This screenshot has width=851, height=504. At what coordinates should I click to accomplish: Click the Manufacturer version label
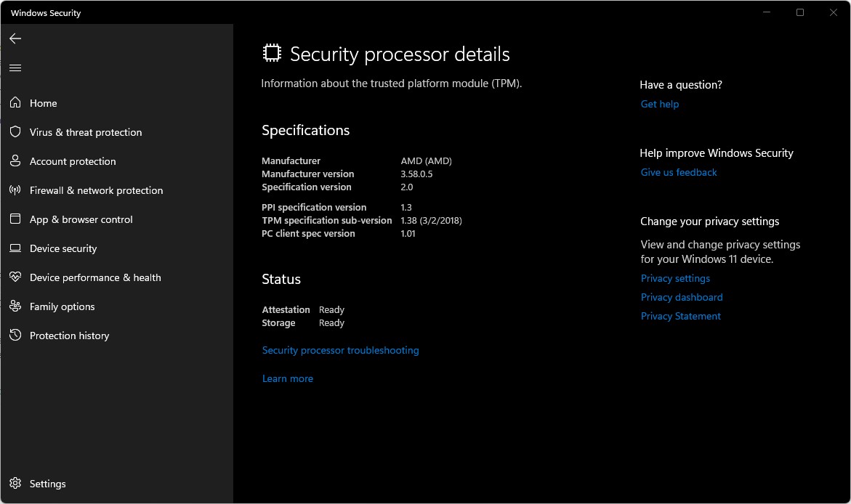[x=307, y=174]
